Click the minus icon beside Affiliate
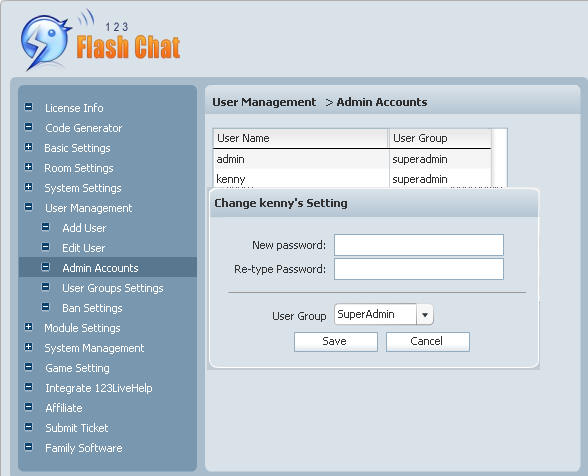 pos(28,407)
